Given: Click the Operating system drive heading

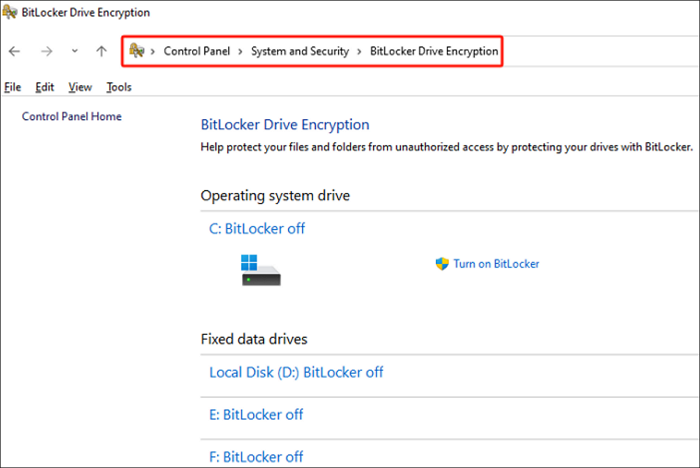Looking at the screenshot, I should (x=275, y=196).
